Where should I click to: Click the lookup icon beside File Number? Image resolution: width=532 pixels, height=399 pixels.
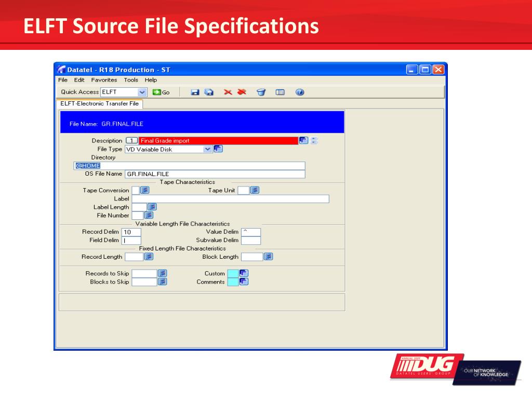[149, 215]
